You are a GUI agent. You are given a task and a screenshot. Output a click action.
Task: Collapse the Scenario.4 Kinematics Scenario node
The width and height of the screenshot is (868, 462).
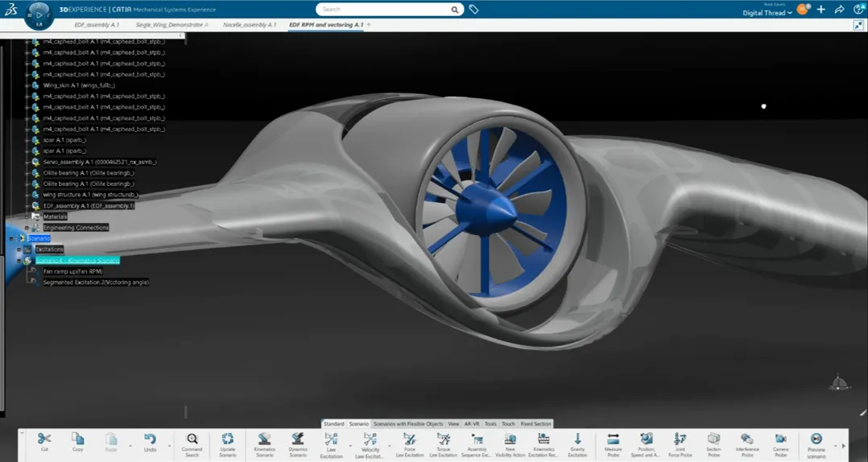(x=19, y=261)
